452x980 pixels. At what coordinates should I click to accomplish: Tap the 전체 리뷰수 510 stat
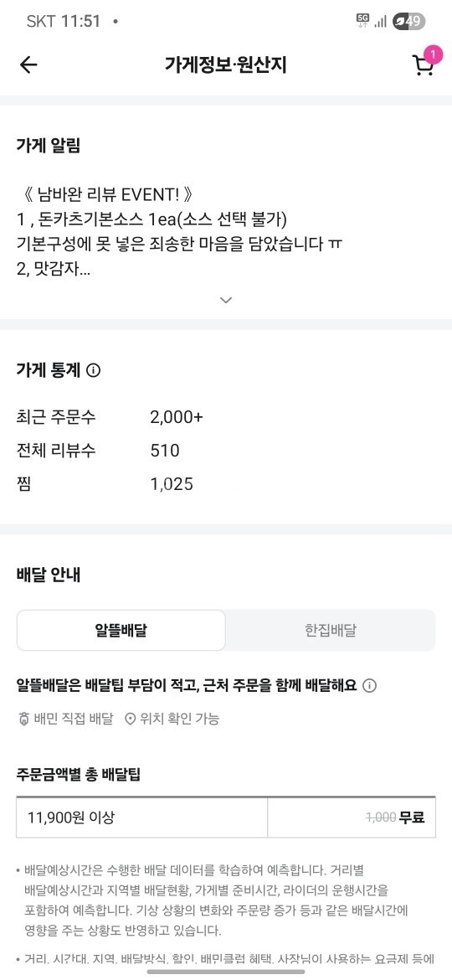(98, 451)
